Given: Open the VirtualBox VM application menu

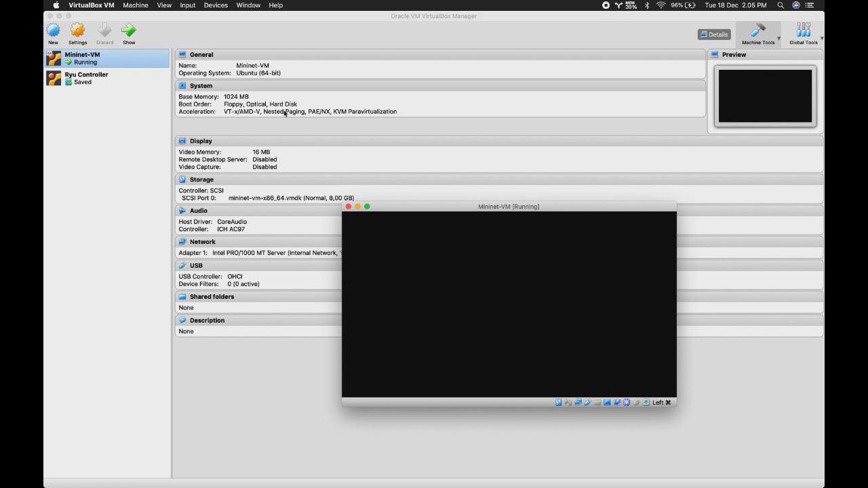Looking at the screenshot, I should [x=91, y=5].
